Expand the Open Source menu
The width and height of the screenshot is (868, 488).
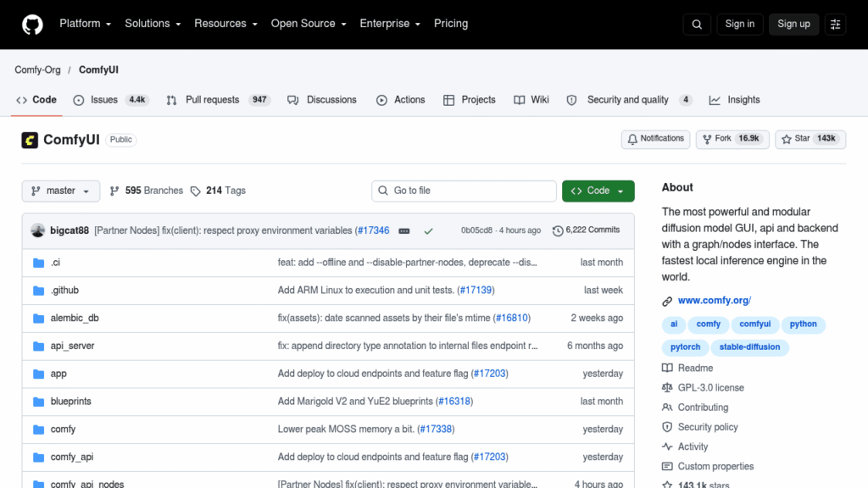(309, 24)
